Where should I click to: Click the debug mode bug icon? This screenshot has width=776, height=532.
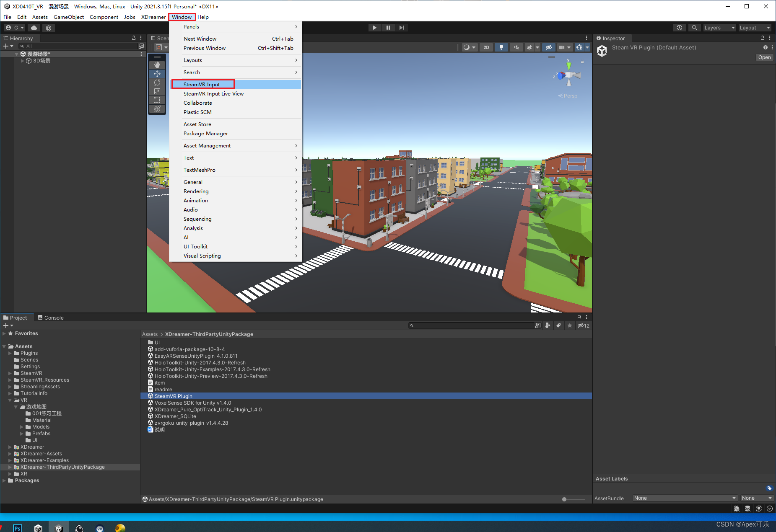coord(737,509)
